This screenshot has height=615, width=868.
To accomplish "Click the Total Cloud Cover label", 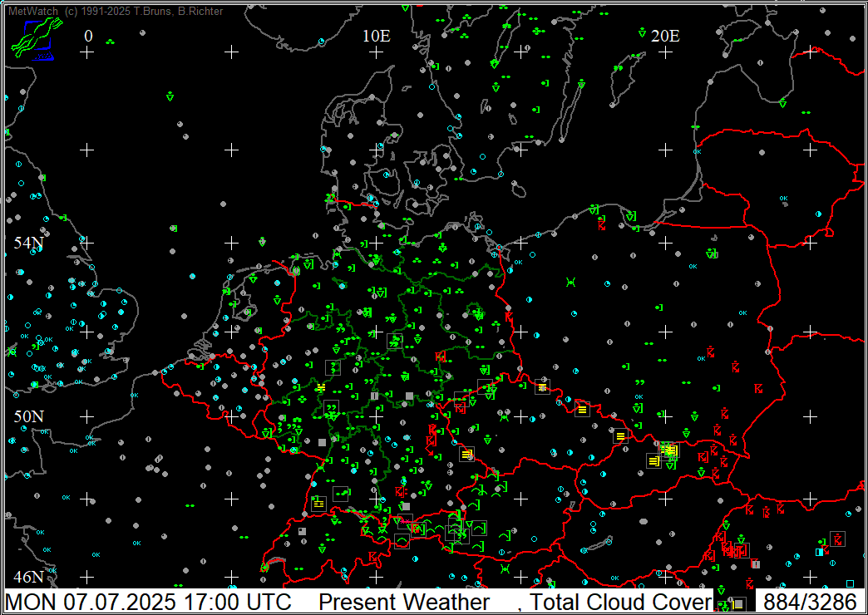I will tap(620, 602).
